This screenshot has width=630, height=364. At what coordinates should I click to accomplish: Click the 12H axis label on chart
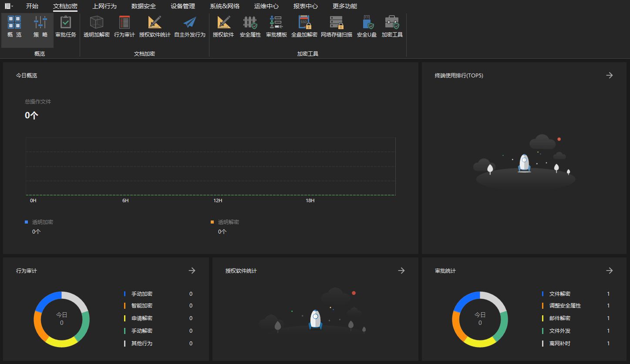tap(218, 200)
